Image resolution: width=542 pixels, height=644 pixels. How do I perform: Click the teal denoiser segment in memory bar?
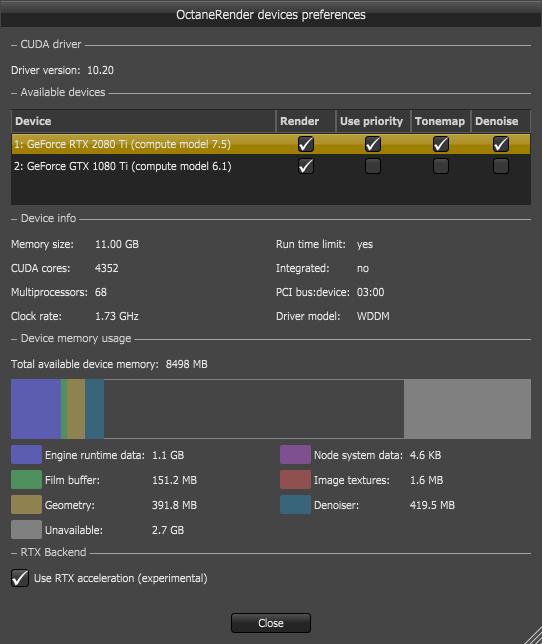[x=94, y=409]
